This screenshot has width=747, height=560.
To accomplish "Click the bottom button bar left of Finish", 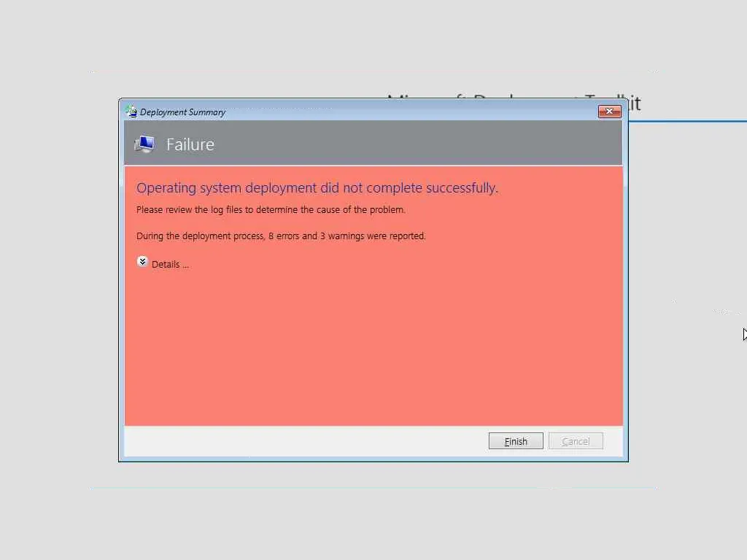I will [305, 441].
